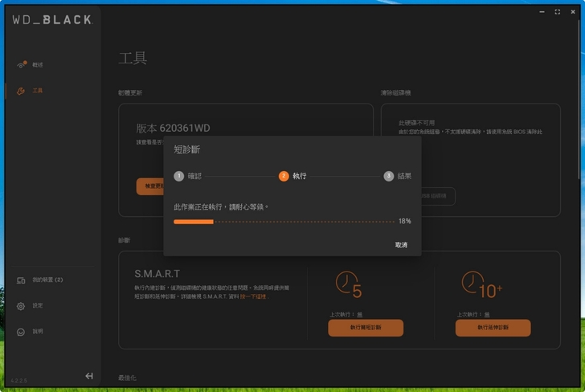Image resolution: width=585 pixels, height=392 pixels.
Task: Click the WD_BLACK logo
Action: coord(52,19)
